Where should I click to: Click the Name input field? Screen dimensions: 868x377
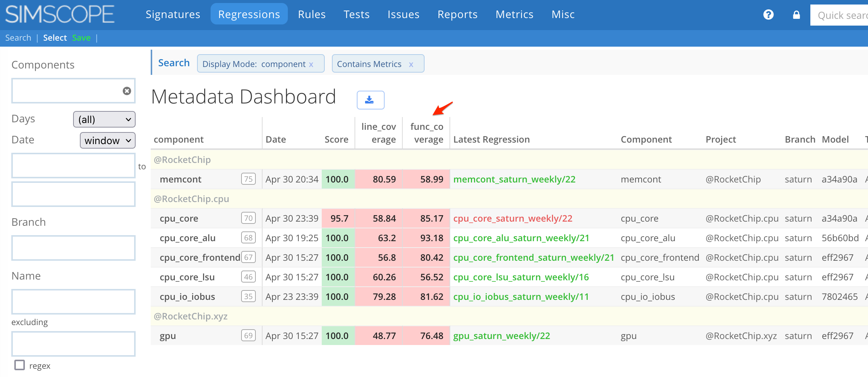[x=73, y=302]
